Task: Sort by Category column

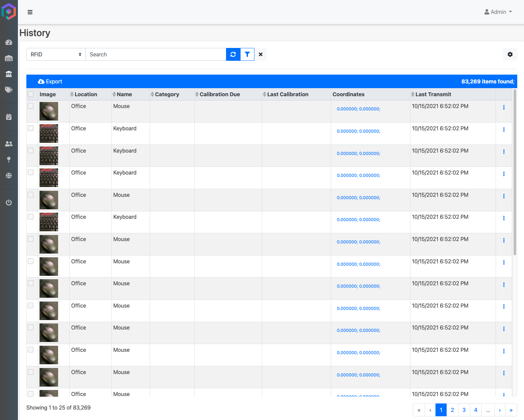Action: tap(165, 94)
